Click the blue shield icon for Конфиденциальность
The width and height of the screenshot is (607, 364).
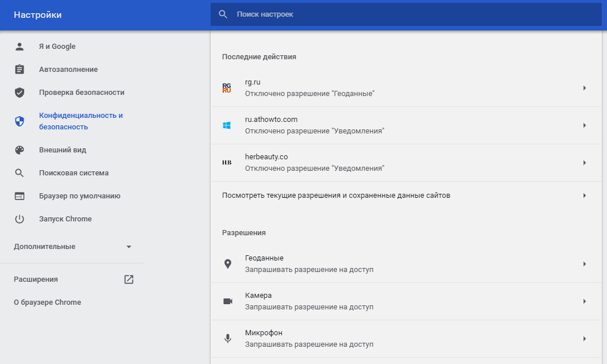pos(20,121)
